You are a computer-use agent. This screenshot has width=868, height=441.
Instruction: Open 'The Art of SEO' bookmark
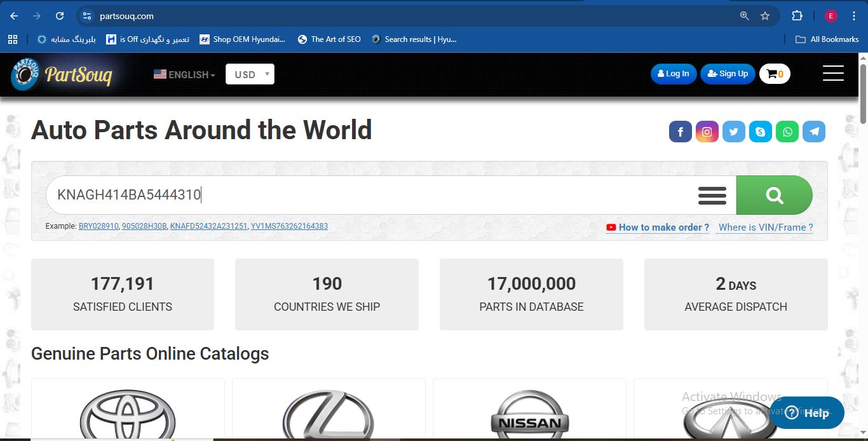329,39
